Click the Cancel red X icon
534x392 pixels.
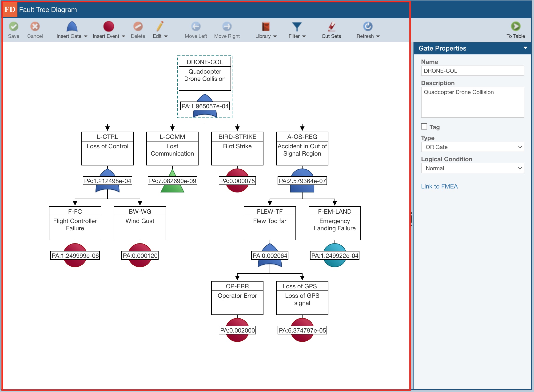click(x=35, y=27)
